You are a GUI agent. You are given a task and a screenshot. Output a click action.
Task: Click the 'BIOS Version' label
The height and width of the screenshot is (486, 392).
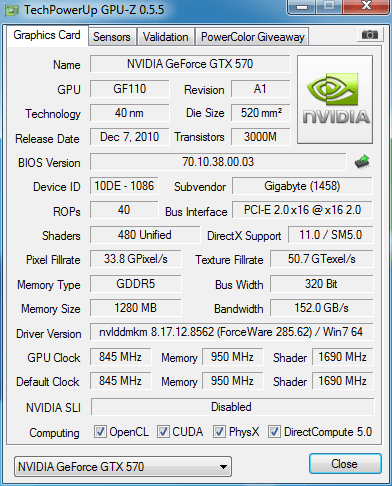49,163
